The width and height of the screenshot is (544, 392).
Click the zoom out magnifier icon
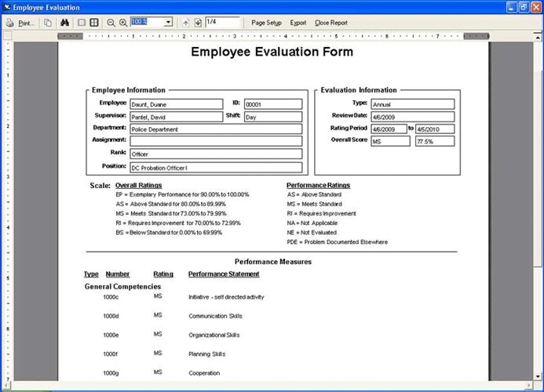click(111, 23)
